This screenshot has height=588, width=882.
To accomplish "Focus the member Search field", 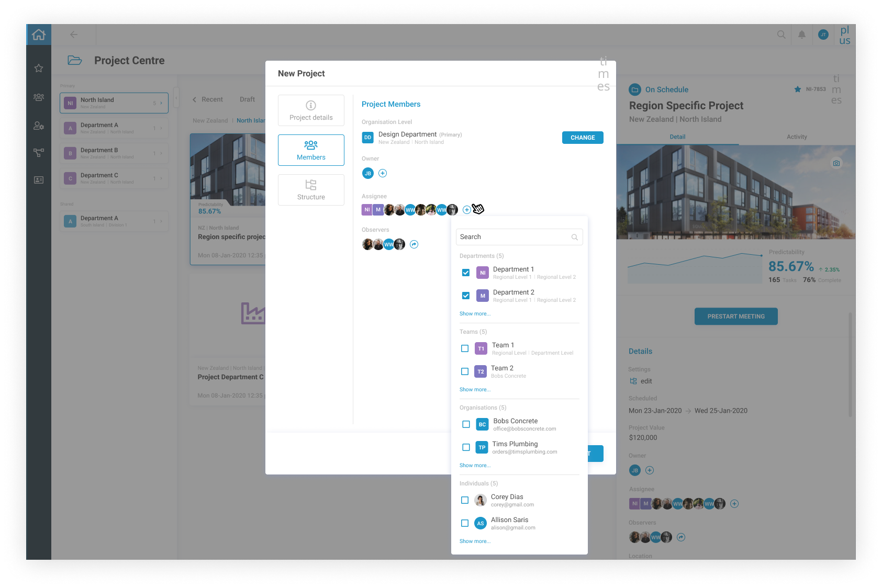I will coord(519,237).
